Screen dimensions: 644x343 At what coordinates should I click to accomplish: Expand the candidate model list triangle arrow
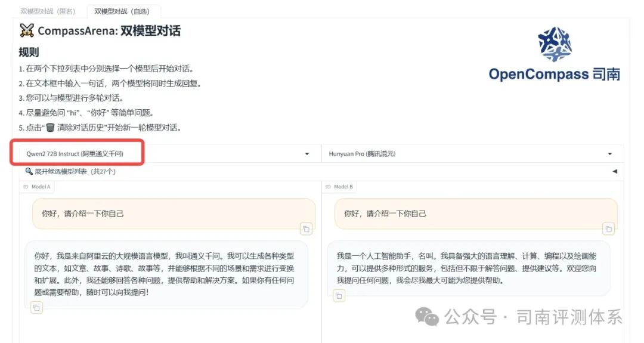[x=615, y=171]
